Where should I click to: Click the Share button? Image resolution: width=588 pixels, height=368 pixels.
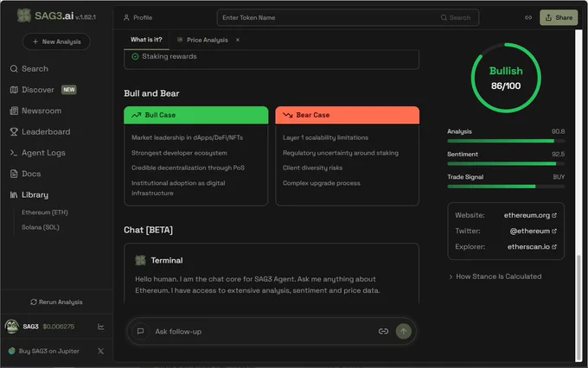click(x=559, y=17)
